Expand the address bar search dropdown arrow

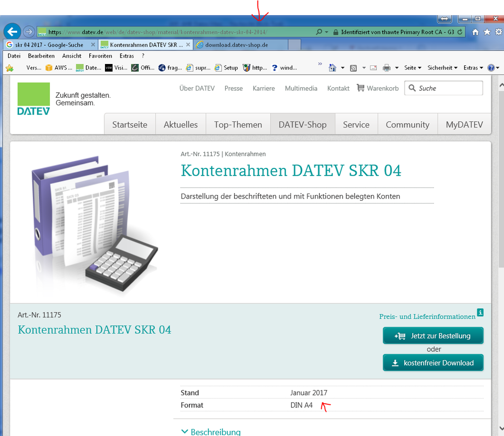[x=327, y=32]
